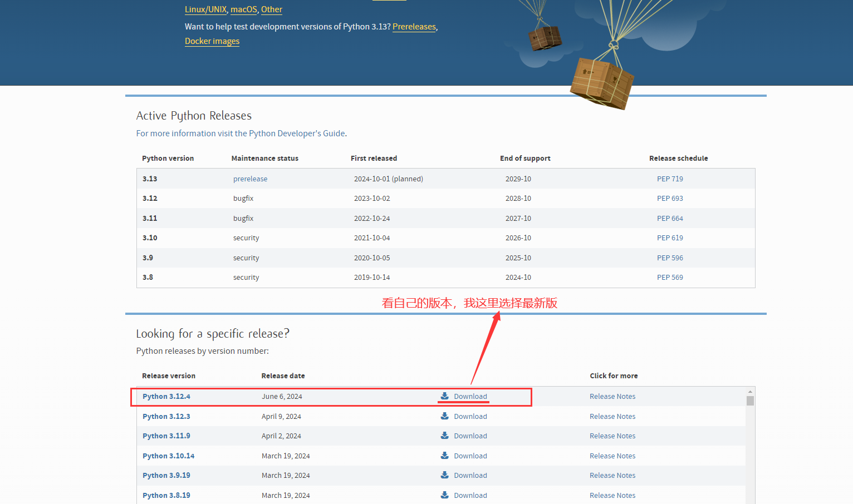Viewport: 853px width, 504px height.
Task: Open PEP 596 release schedule
Action: coord(670,258)
